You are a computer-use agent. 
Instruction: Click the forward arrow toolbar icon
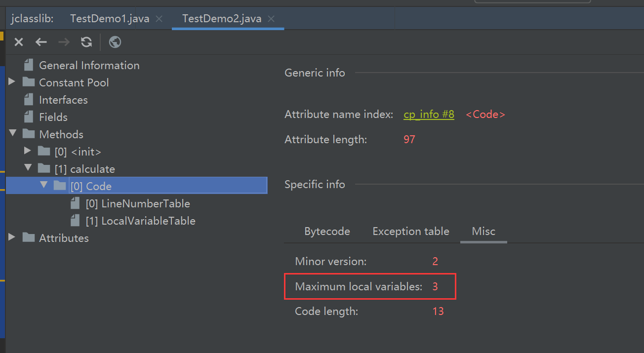(x=64, y=42)
